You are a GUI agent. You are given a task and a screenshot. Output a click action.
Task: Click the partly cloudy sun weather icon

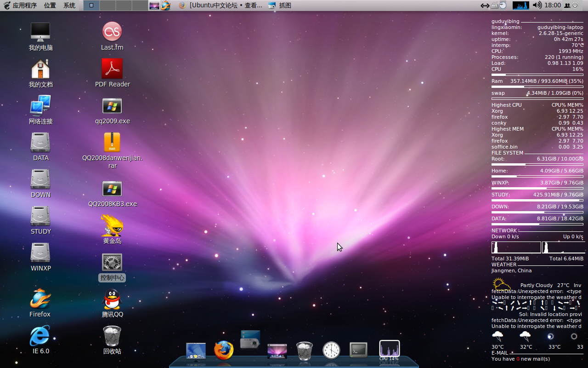pyautogui.click(x=501, y=284)
